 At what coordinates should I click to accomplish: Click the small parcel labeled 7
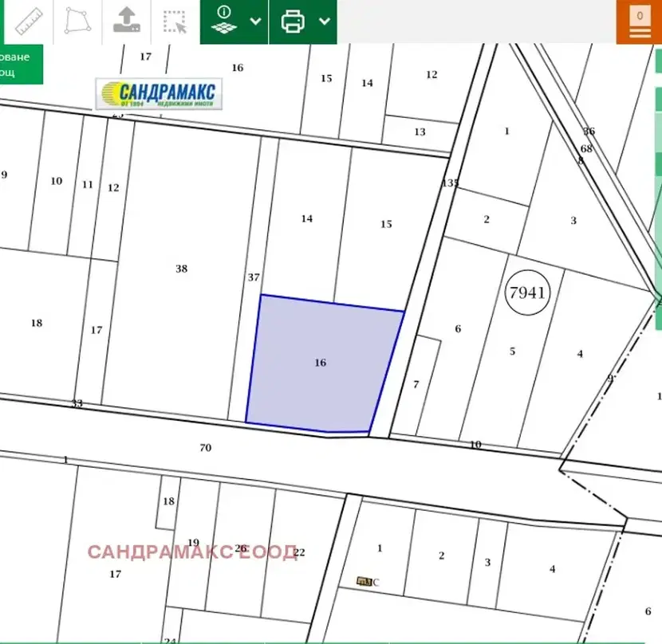click(x=416, y=384)
